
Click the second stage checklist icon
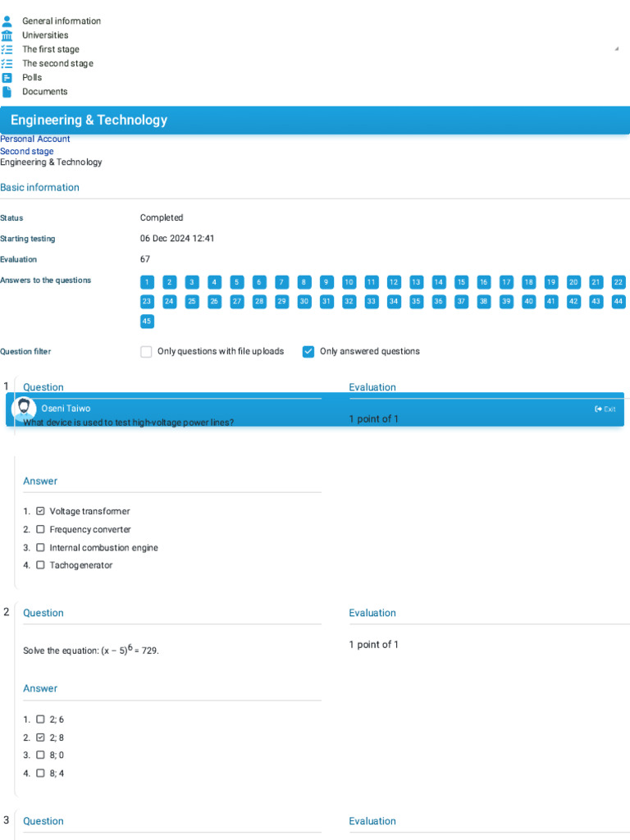pyautogui.click(x=7, y=63)
